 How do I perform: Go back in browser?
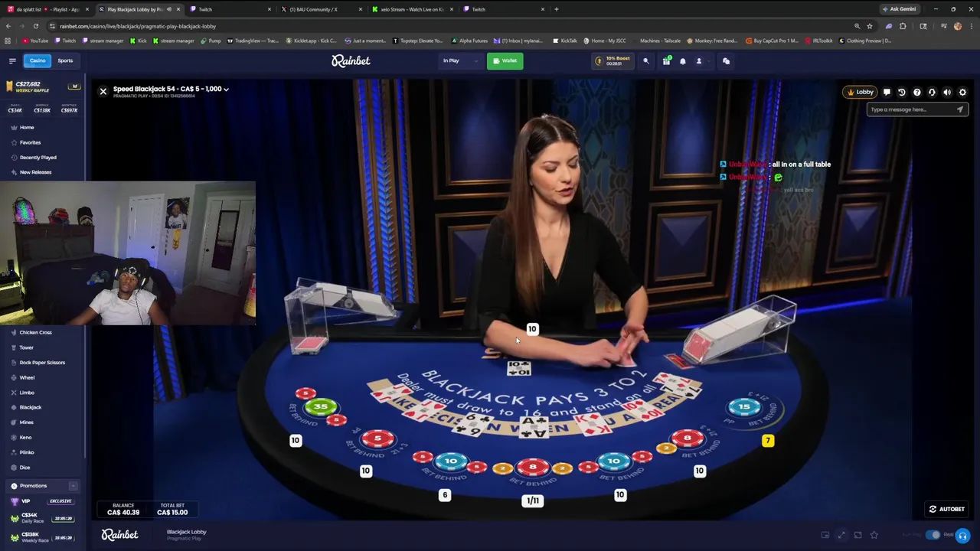click(x=8, y=26)
